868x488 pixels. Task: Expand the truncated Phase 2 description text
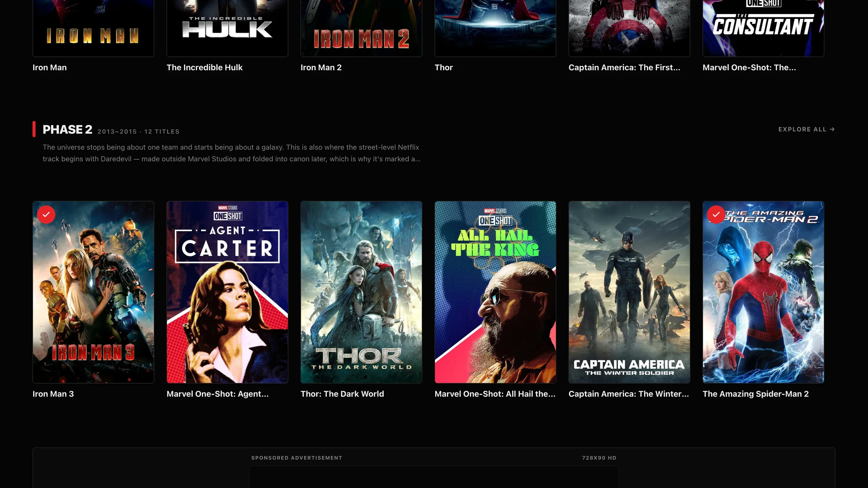231,153
